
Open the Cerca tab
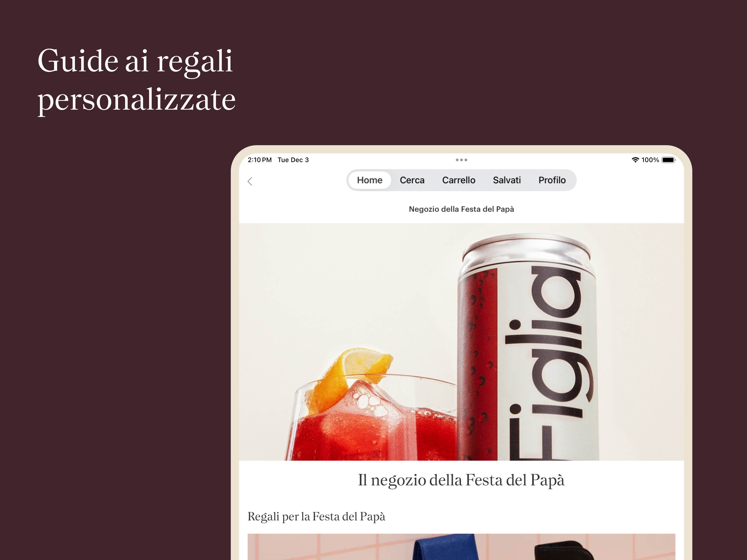coord(412,180)
